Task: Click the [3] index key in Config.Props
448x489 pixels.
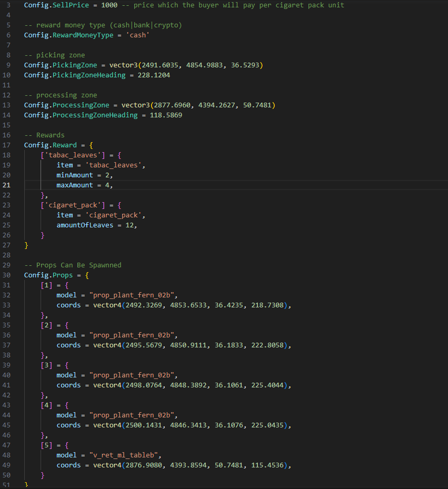Action: (x=46, y=365)
